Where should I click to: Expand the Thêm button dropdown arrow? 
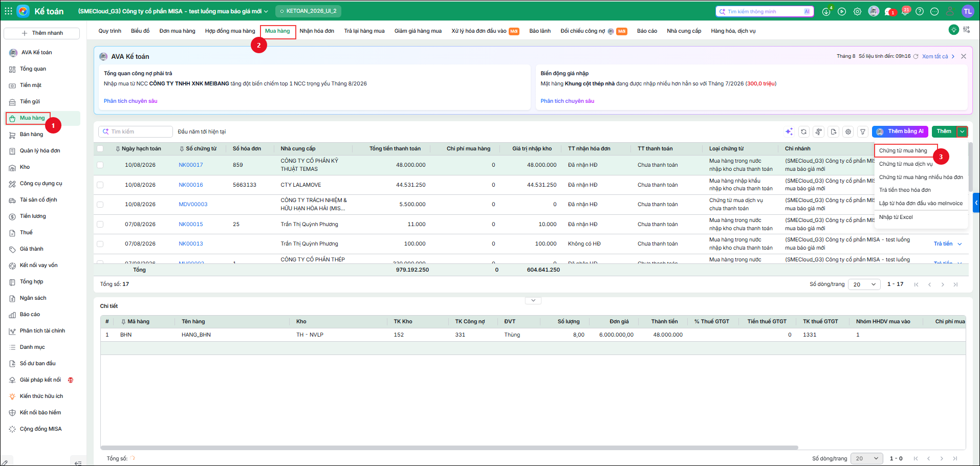(x=962, y=131)
